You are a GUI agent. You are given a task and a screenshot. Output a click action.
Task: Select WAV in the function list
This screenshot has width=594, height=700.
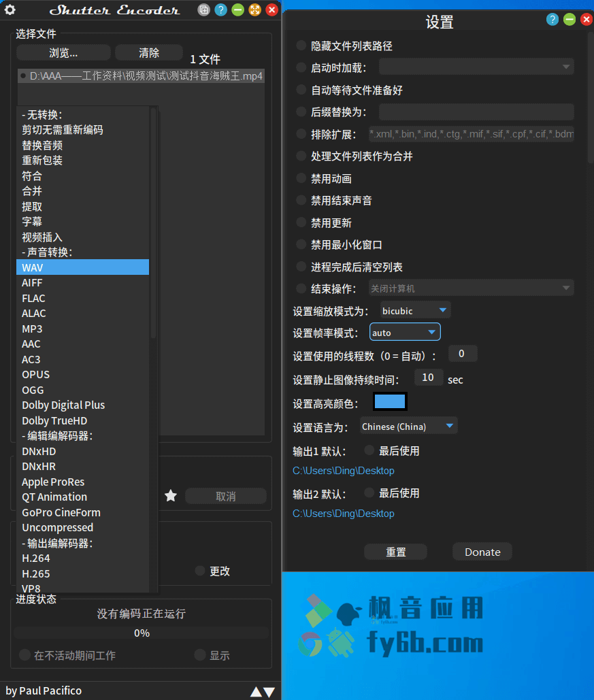click(82, 267)
